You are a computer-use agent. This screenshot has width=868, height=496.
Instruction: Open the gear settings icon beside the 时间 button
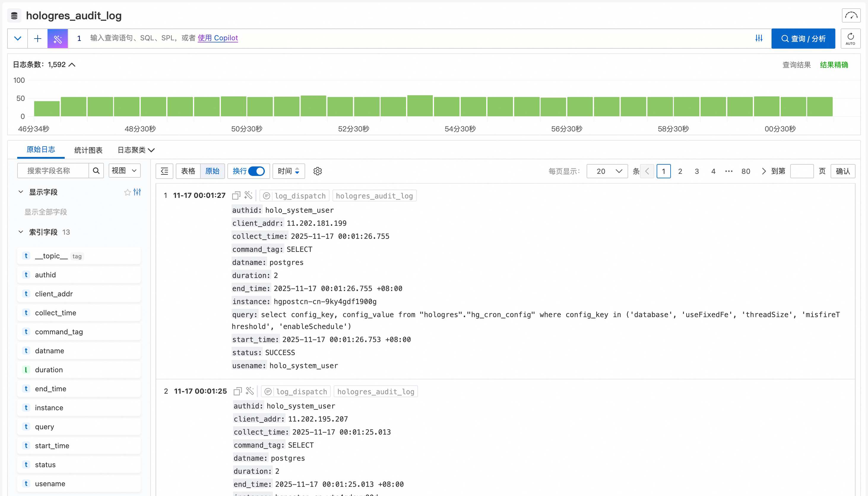pyautogui.click(x=317, y=171)
